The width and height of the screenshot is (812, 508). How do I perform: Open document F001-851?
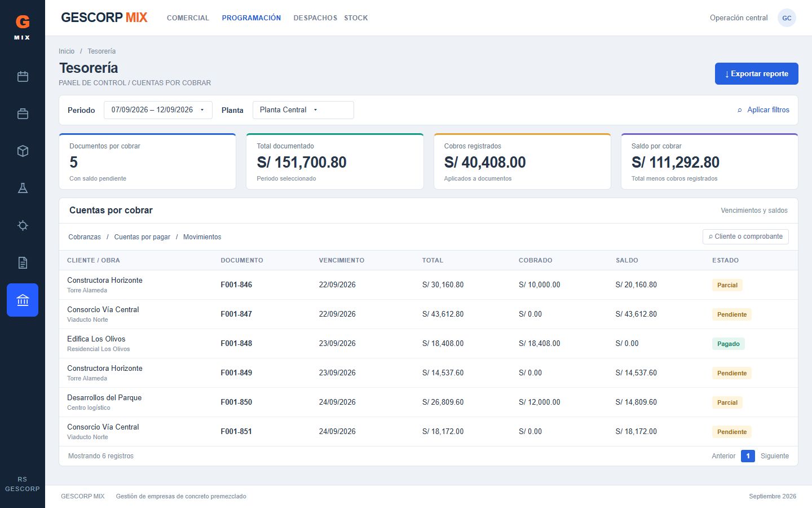[236, 432]
